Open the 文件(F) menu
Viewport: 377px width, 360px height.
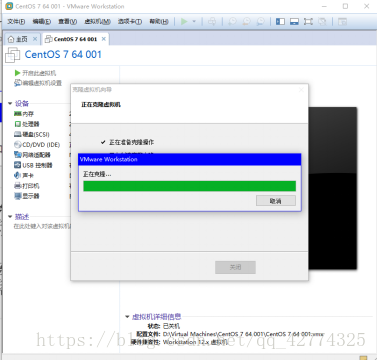tap(16, 22)
